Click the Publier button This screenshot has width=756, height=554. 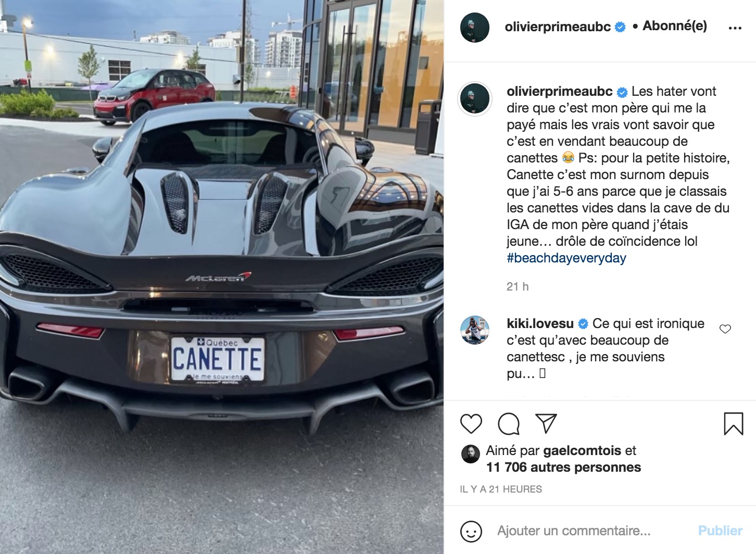tap(720, 531)
